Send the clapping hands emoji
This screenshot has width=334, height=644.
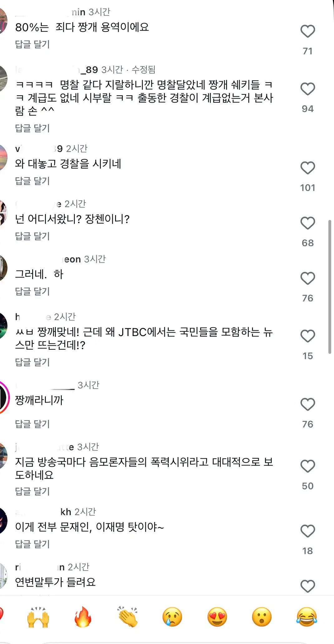click(x=128, y=617)
